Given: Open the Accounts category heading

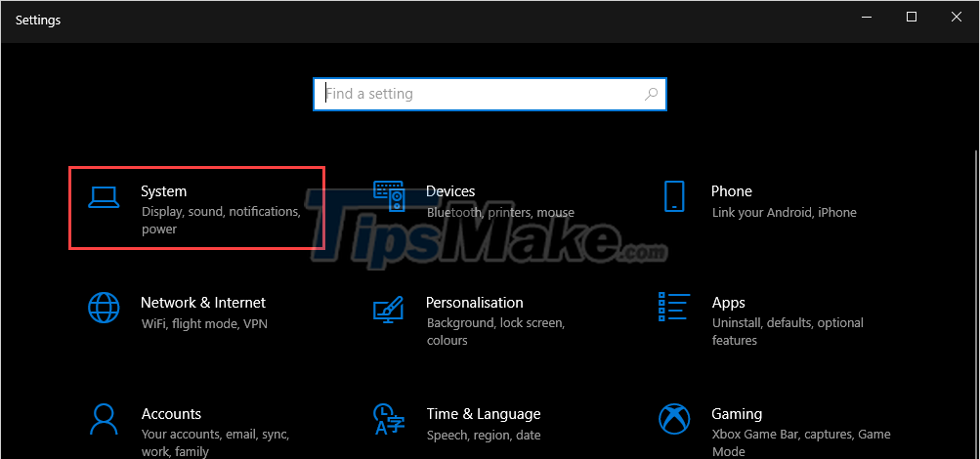Looking at the screenshot, I should 171,414.
